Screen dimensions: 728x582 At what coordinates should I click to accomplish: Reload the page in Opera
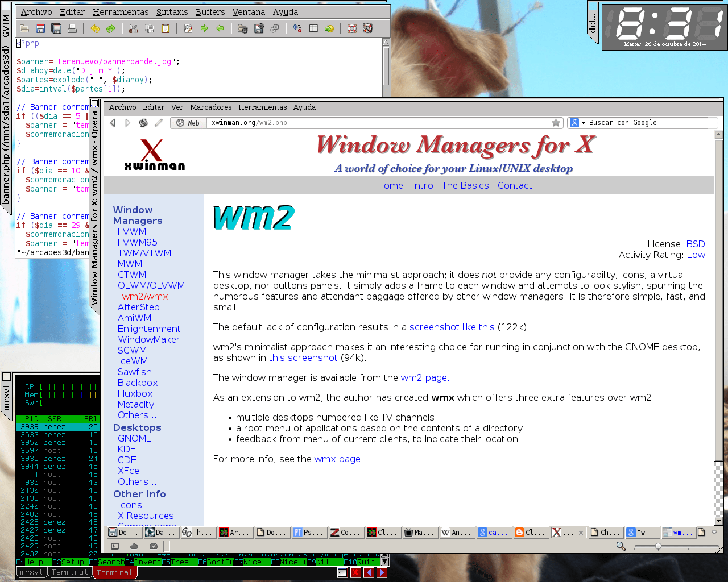[143, 123]
